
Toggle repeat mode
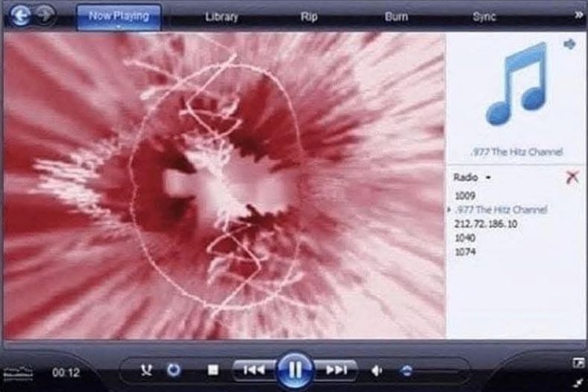[174, 370]
